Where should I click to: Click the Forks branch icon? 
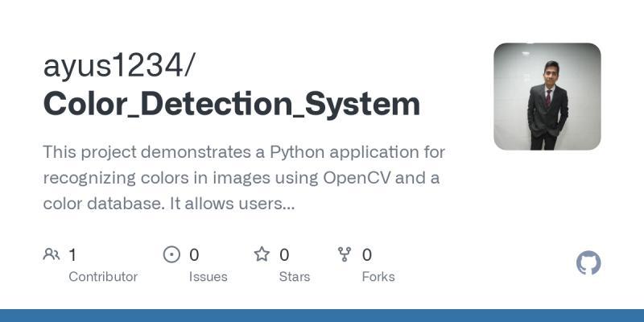(x=345, y=254)
